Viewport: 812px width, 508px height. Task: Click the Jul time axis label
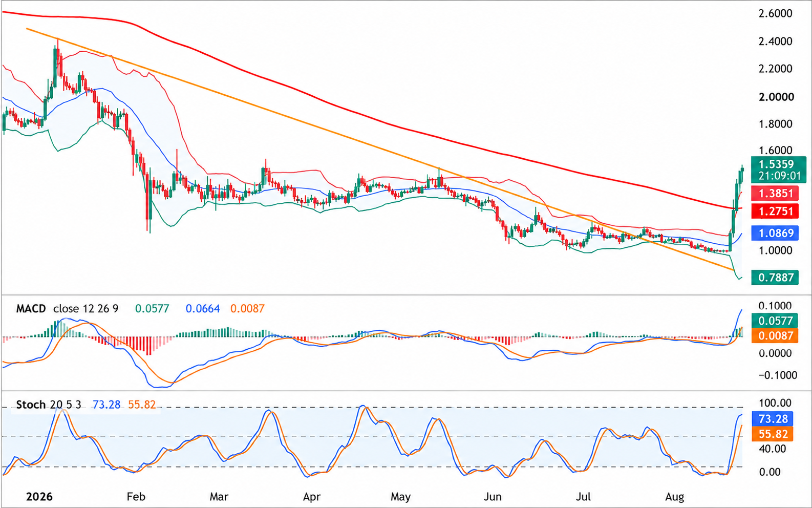click(x=583, y=497)
